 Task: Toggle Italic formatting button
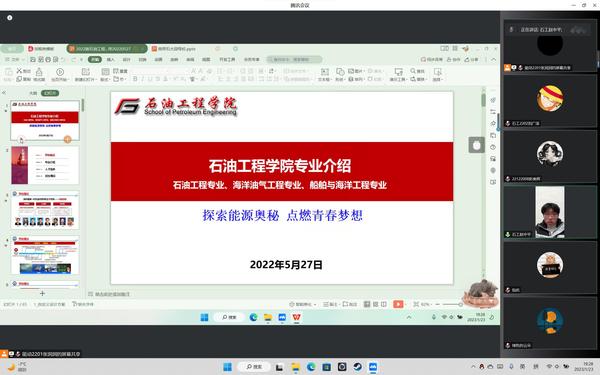tap(143, 79)
